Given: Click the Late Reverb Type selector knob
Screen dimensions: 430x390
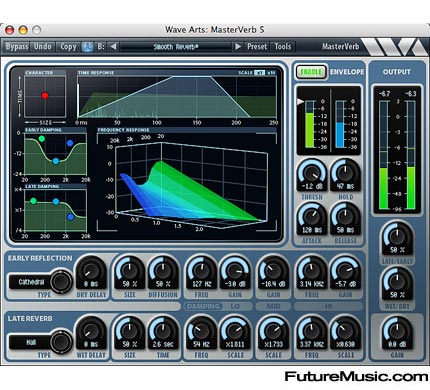Looking at the screenshot, I should [x=61, y=342].
